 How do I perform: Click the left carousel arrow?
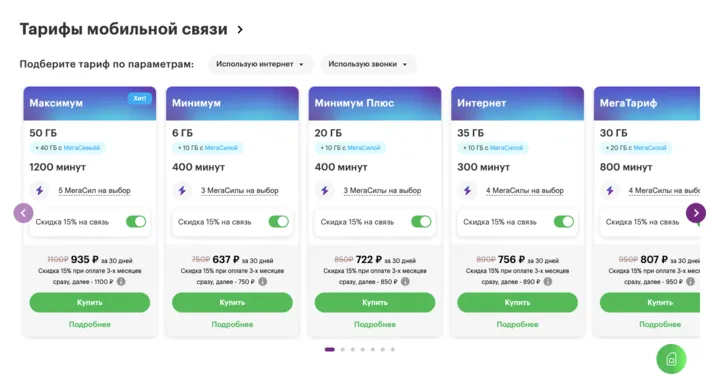pyautogui.click(x=23, y=213)
